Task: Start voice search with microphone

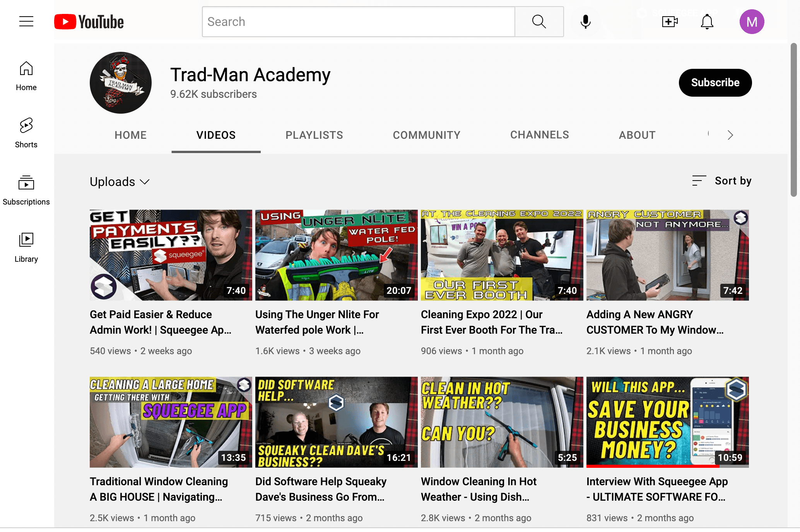Action: pyautogui.click(x=586, y=22)
